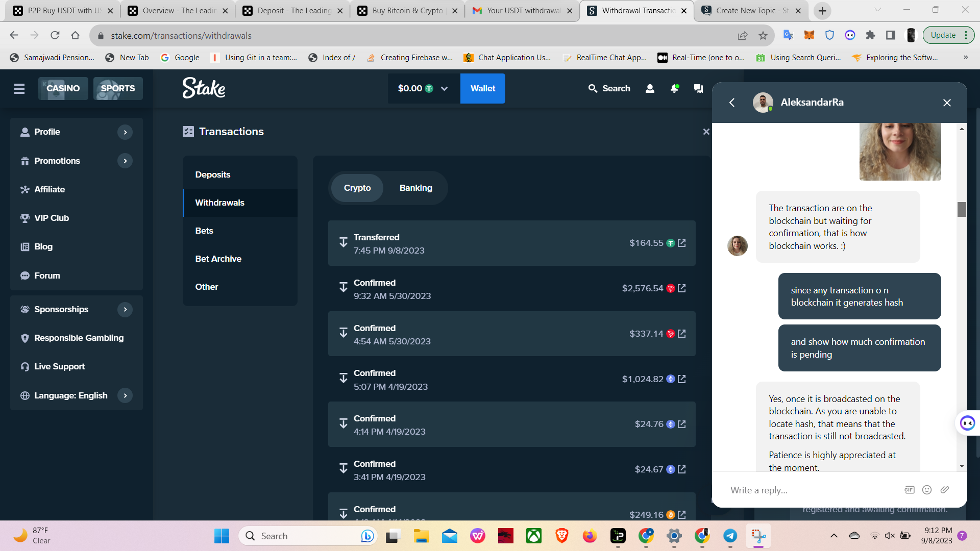Open external link for $1,024.82 withdrawal
Screen dimensions: 980x551
[682, 379]
